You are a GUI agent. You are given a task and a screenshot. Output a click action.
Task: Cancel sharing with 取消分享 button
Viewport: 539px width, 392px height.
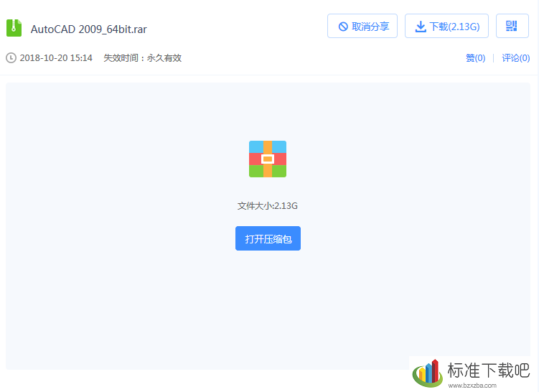362,26
